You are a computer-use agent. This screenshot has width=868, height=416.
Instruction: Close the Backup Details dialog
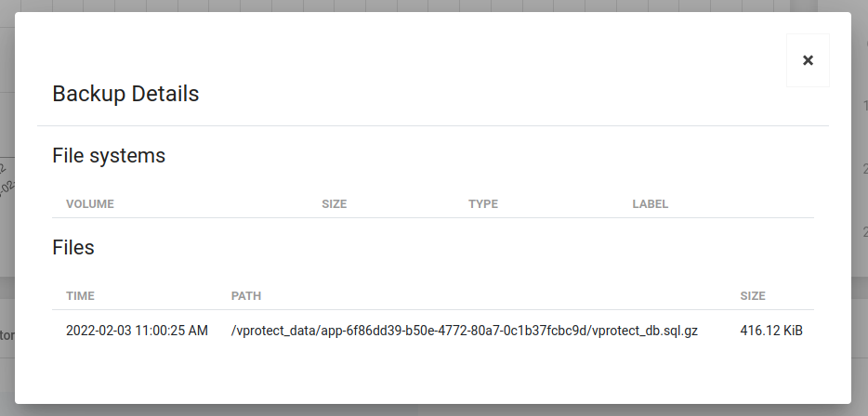tap(808, 60)
